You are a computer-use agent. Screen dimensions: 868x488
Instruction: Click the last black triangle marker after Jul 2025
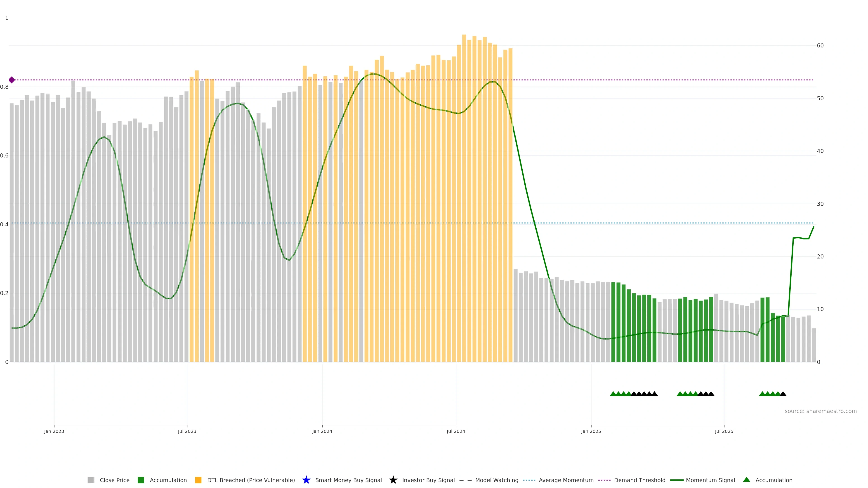point(783,394)
